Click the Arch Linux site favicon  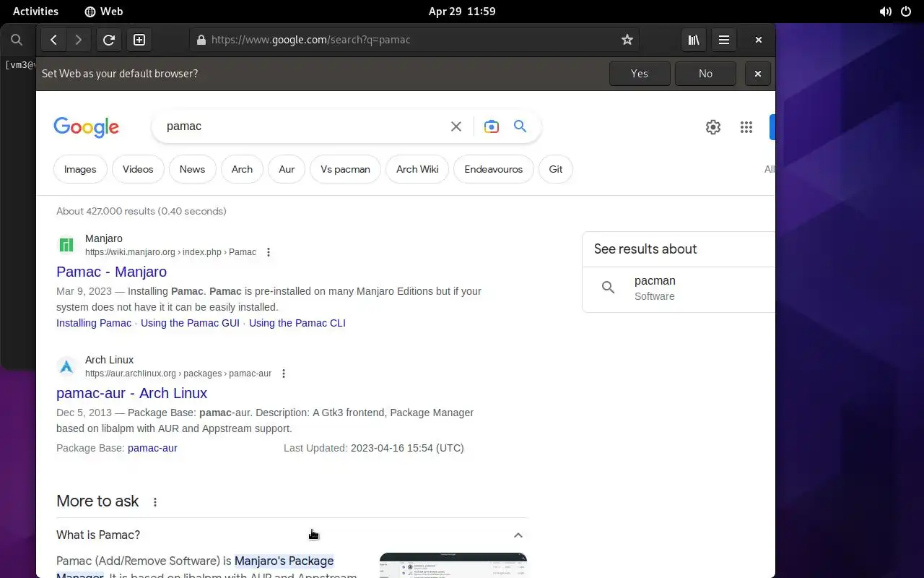pos(66,366)
